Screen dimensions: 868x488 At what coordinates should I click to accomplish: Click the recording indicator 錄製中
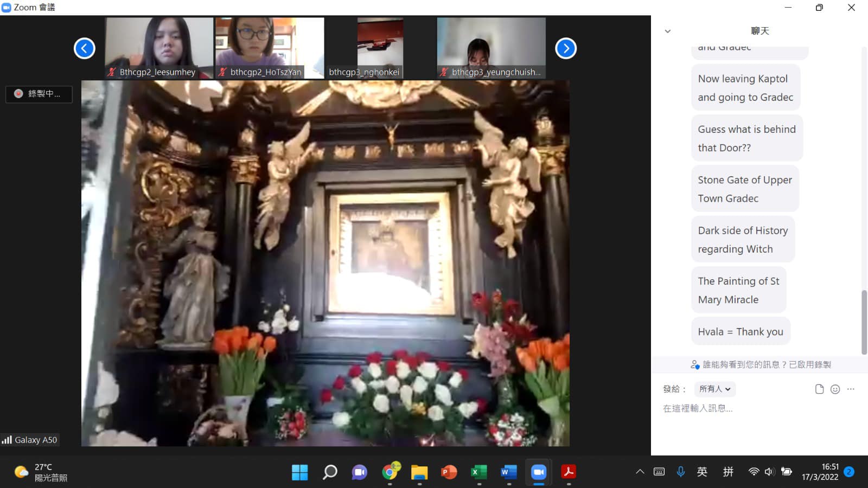pos(39,94)
